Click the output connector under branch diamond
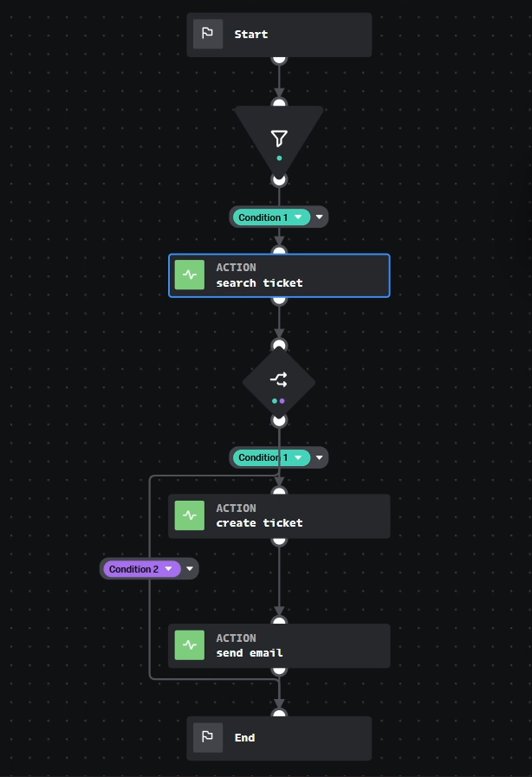Screen dimensions: 532x777 click(x=279, y=420)
